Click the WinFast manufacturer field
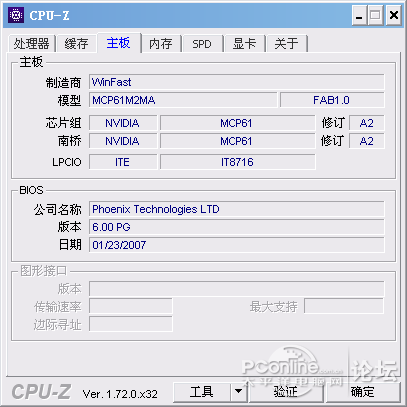The image size is (407, 407). pos(237,82)
